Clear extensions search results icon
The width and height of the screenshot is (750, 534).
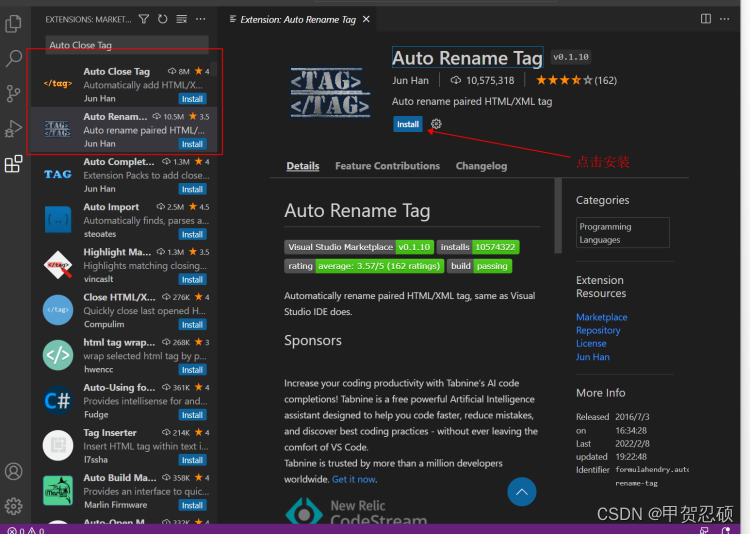pos(182,19)
